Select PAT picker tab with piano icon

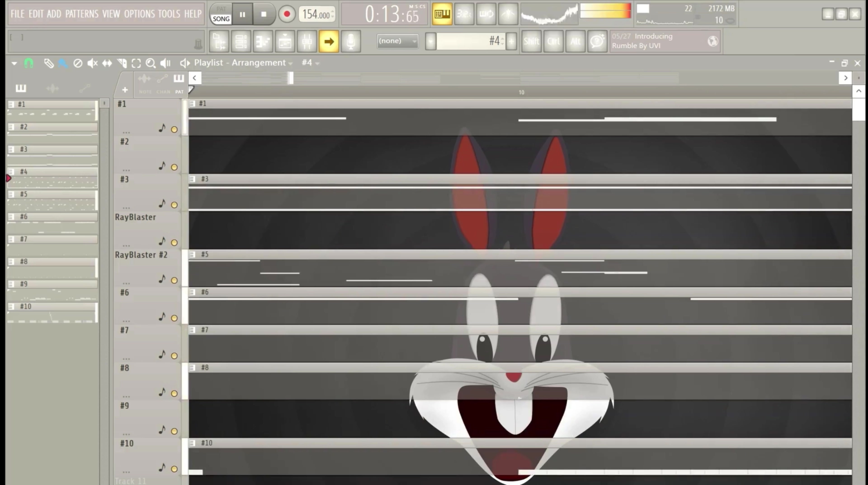tap(179, 83)
